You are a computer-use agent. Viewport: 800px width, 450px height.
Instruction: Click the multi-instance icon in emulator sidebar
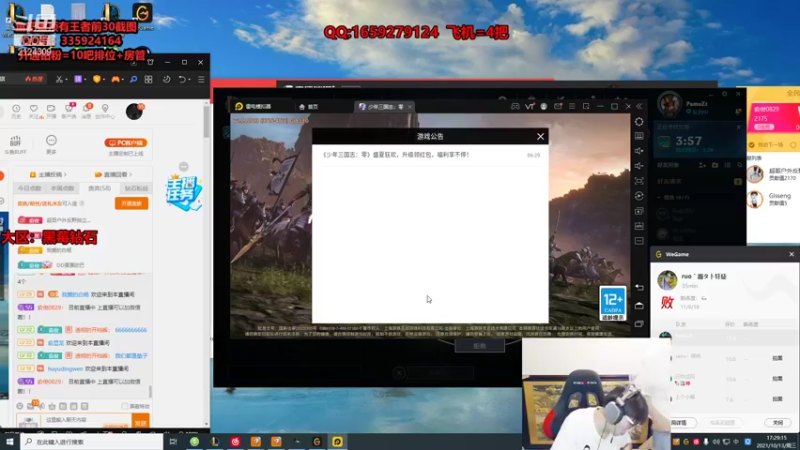[639, 211]
